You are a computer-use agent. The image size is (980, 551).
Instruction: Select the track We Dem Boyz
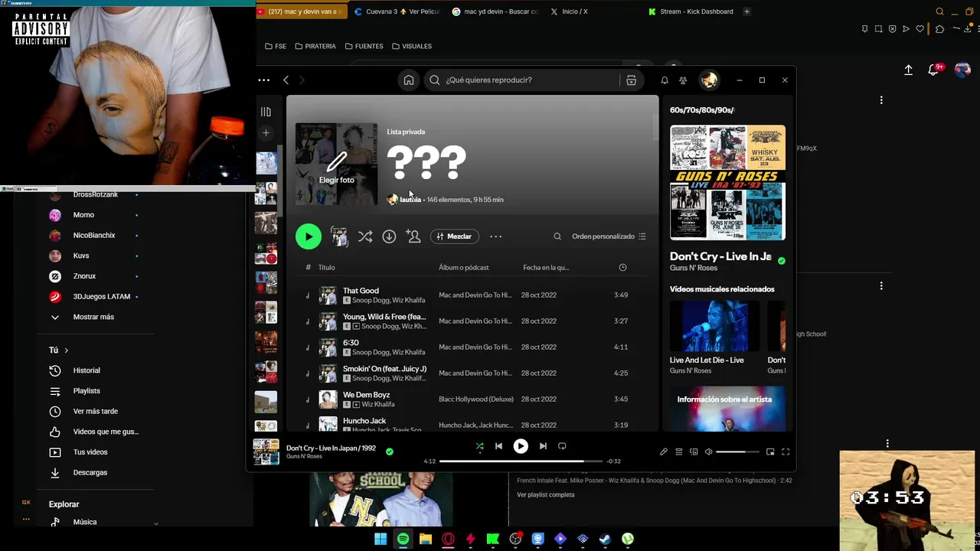(x=366, y=395)
